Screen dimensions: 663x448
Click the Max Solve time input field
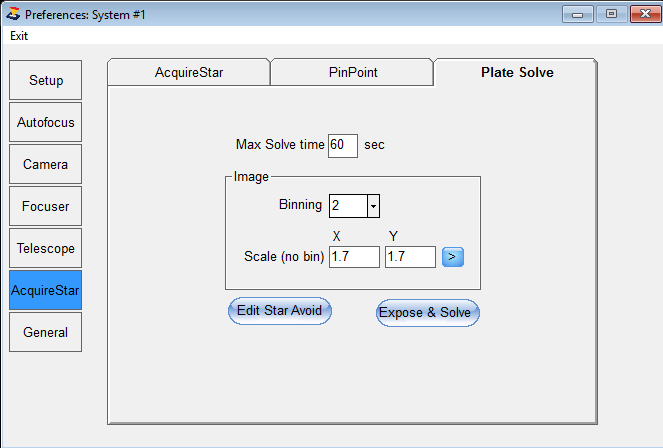point(343,146)
